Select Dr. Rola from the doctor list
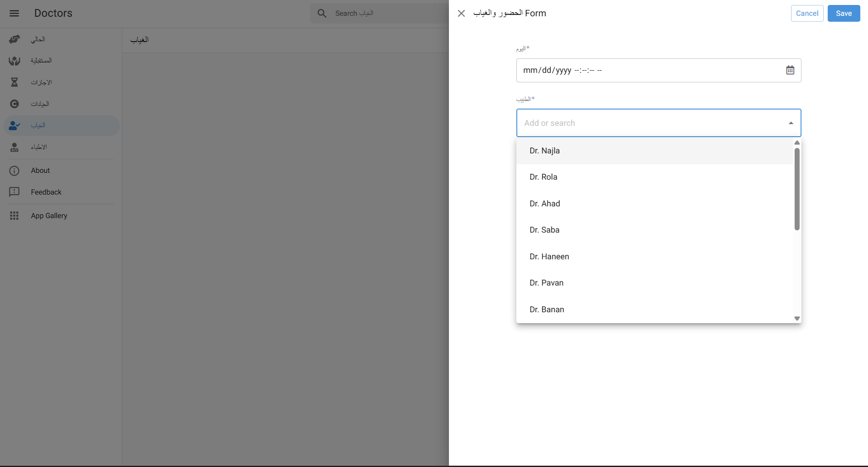The image size is (868, 467). pos(543,177)
